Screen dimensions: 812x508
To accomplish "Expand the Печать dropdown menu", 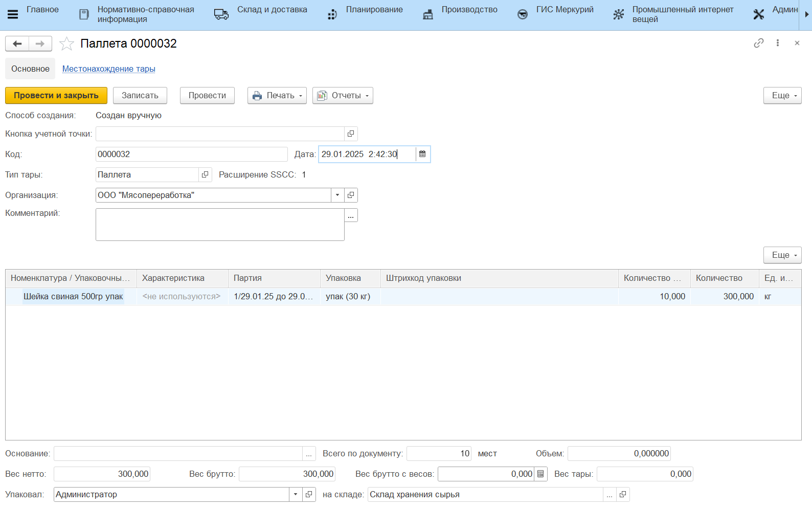I will (277, 96).
